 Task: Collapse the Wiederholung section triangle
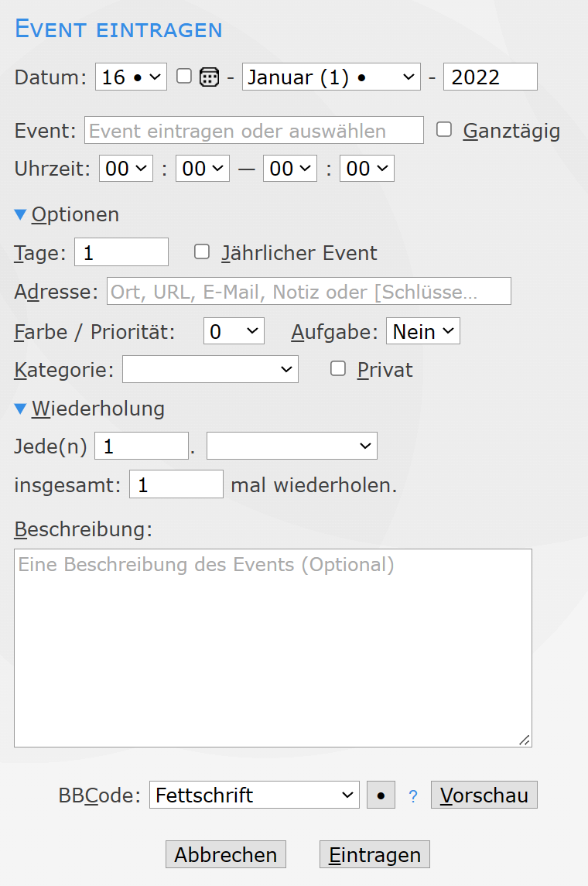(x=21, y=408)
